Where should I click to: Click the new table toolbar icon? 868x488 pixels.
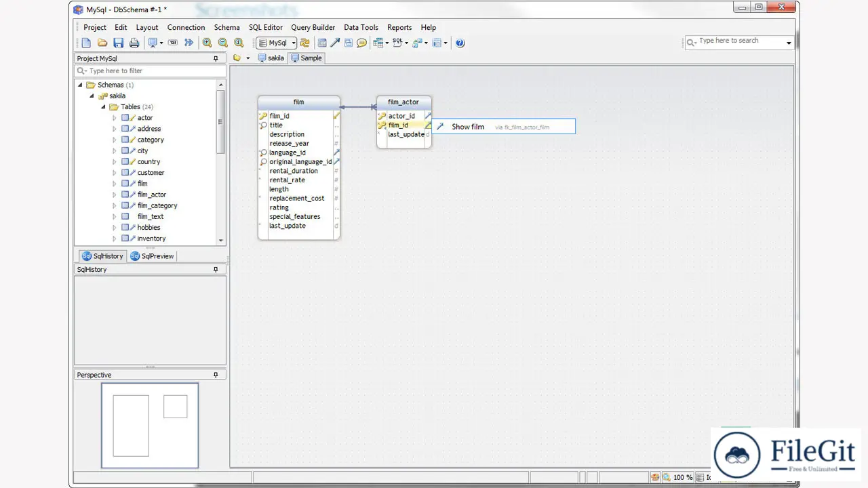pyautogui.click(x=322, y=43)
